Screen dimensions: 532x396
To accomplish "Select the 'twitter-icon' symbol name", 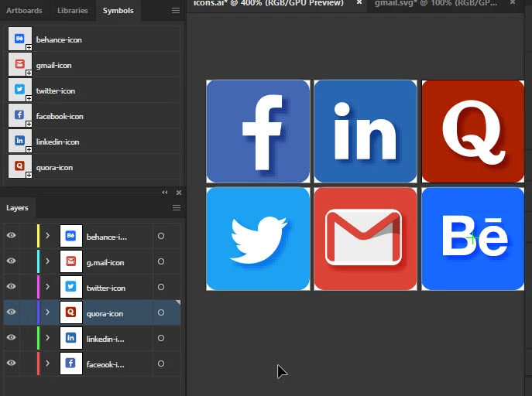I will pyautogui.click(x=56, y=90).
